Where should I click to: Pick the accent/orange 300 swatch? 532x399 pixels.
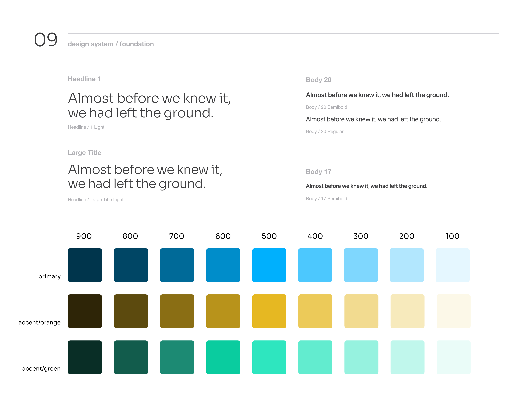361,311
